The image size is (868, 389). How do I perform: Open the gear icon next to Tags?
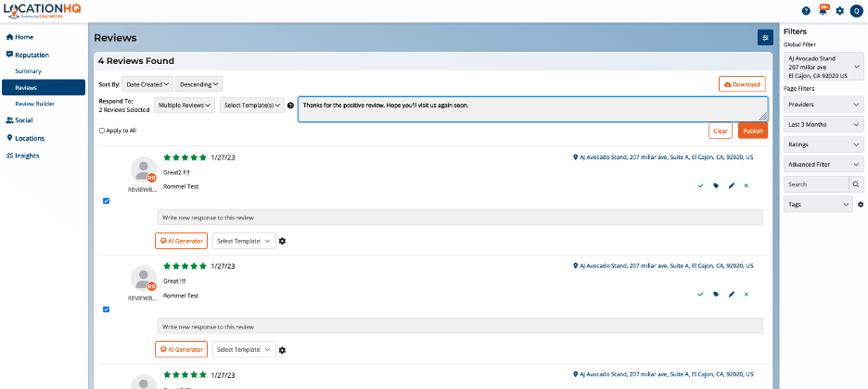(861, 204)
